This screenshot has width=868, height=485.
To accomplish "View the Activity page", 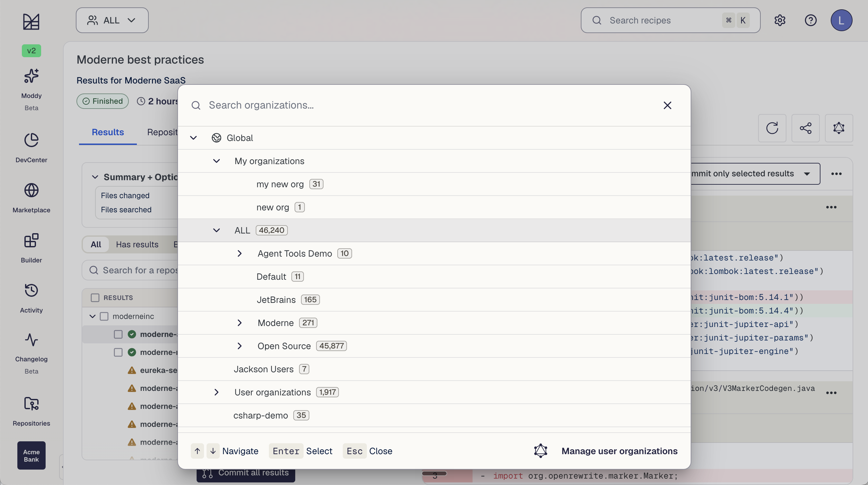I will [31, 298].
